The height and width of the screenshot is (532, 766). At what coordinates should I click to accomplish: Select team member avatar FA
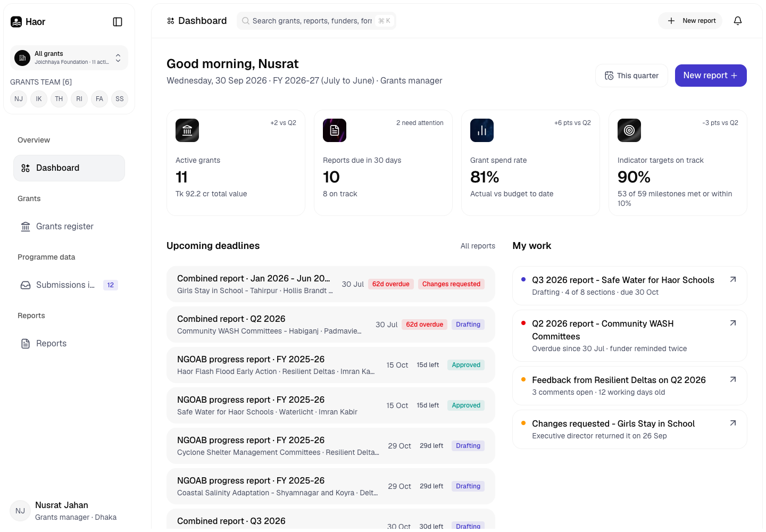pos(99,99)
